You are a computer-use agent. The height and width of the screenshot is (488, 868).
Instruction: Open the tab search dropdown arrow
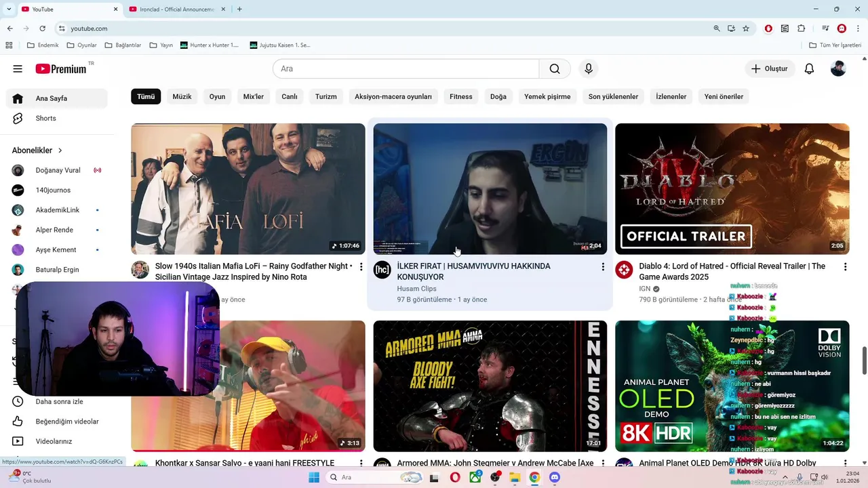tap(9, 9)
